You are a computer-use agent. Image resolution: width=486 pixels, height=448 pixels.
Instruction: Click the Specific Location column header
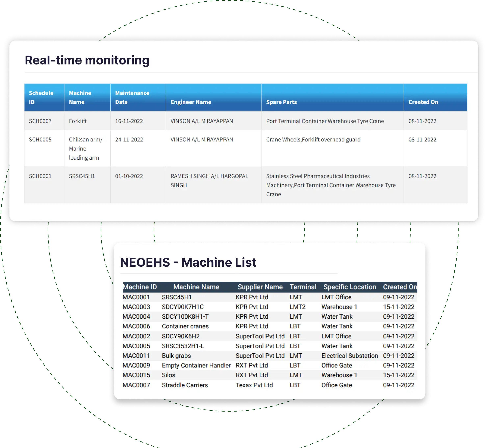tap(350, 287)
